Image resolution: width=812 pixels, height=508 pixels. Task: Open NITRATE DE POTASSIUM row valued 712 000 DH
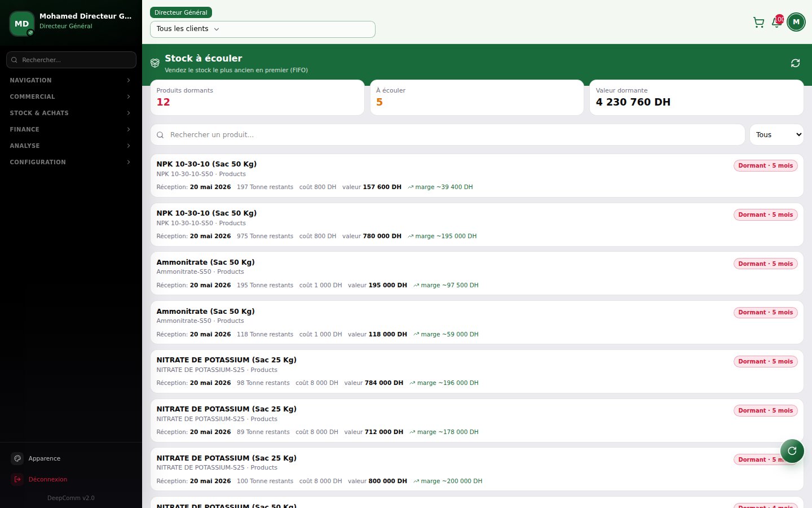pos(477,421)
